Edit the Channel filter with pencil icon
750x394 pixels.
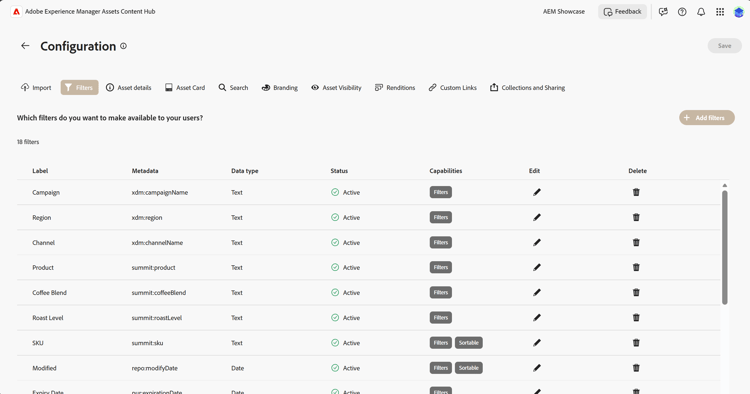(537, 242)
